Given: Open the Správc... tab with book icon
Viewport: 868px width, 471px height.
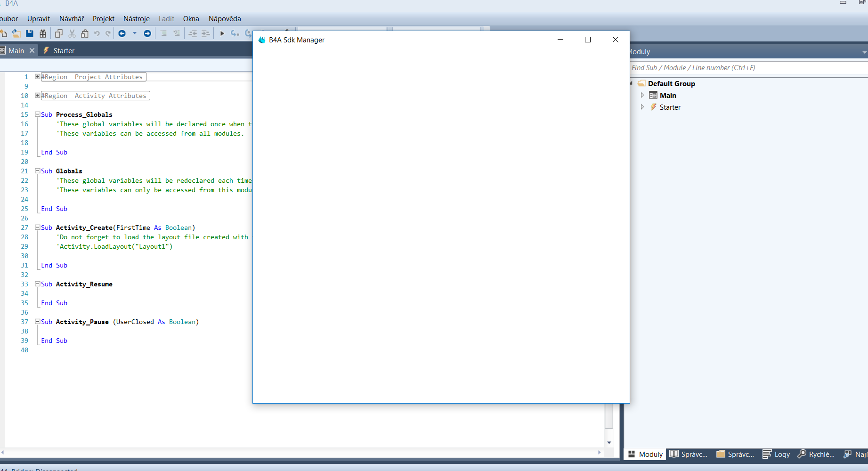Looking at the screenshot, I should [x=689, y=454].
